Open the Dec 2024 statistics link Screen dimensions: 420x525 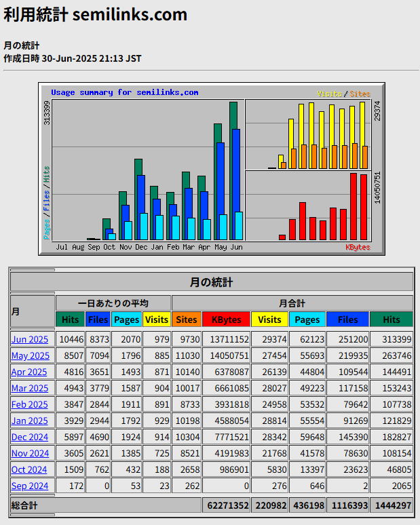coord(30,437)
